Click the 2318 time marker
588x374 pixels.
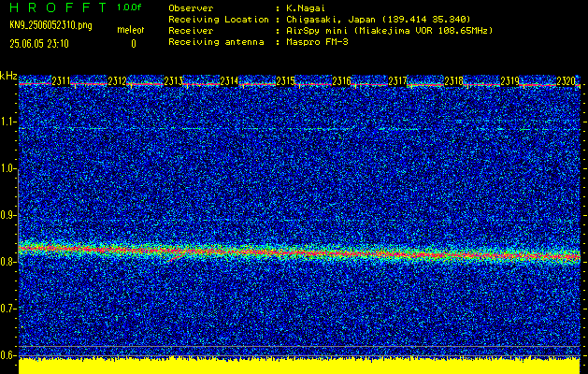453,81
